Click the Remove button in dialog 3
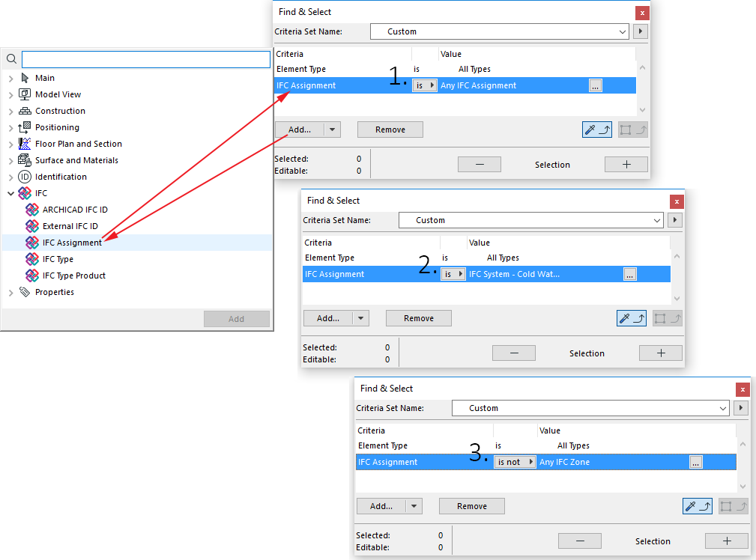756x560 pixels. pyautogui.click(x=471, y=506)
